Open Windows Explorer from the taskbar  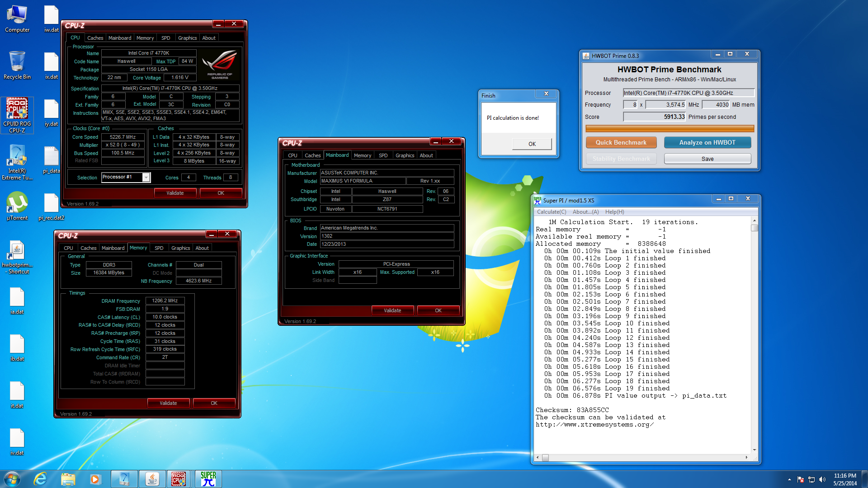click(x=68, y=479)
